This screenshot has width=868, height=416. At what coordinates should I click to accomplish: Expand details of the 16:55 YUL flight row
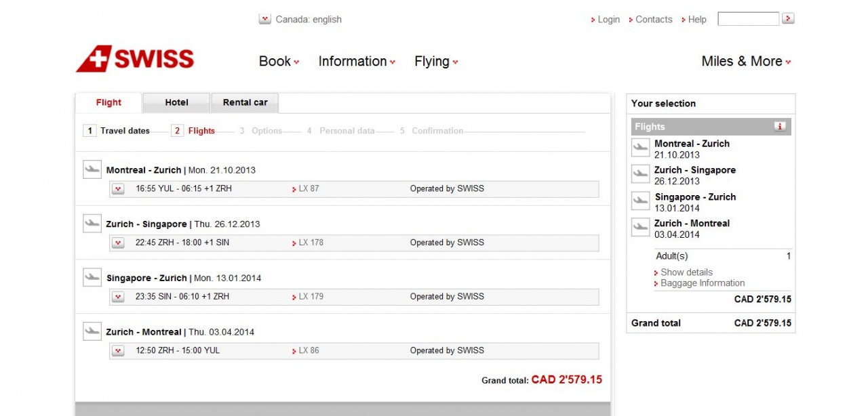tap(118, 189)
